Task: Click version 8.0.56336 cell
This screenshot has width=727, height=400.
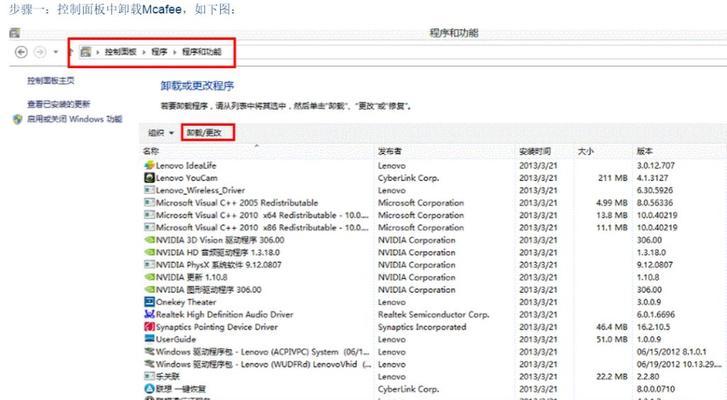Action: pos(654,203)
